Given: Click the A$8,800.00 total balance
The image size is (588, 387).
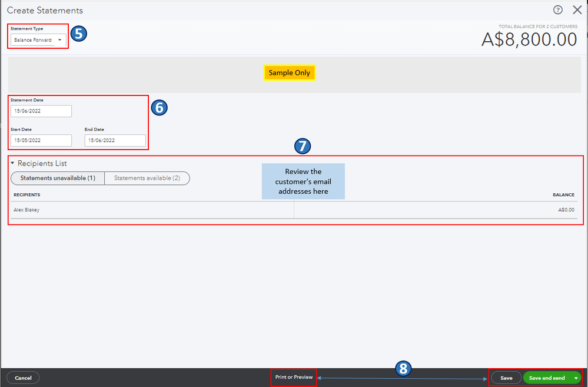Looking at the screenshot, I should point(529,39).
